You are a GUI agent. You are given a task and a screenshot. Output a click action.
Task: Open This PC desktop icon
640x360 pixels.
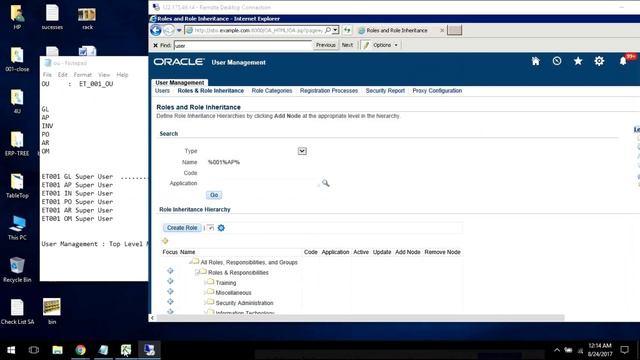(17, 228)
